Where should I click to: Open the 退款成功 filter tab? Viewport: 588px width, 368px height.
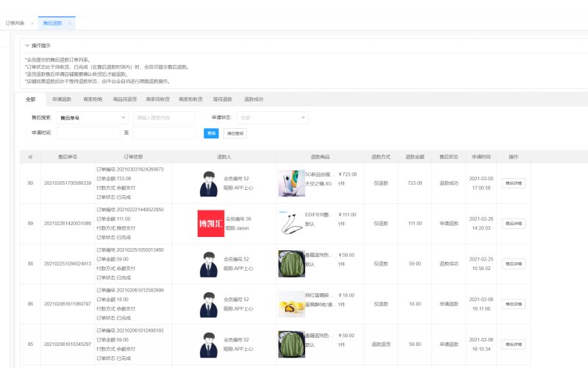[254, 99]
